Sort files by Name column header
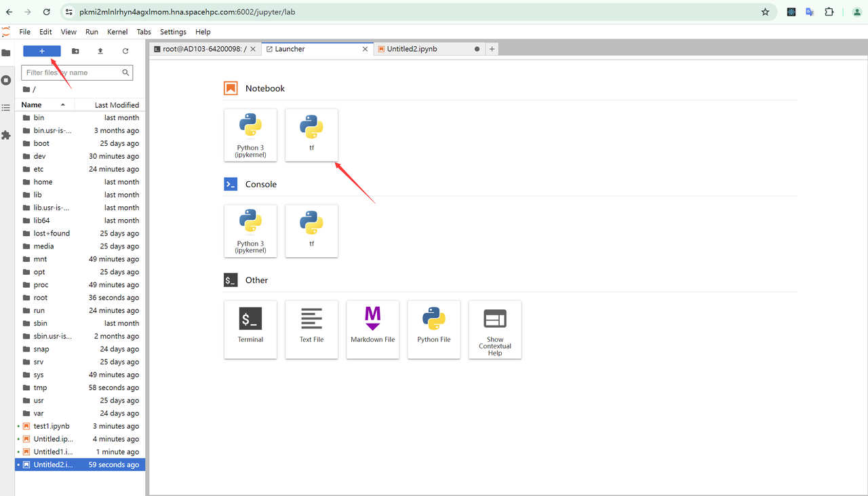This screenshot has width=868, height=496. pos(44,104)
